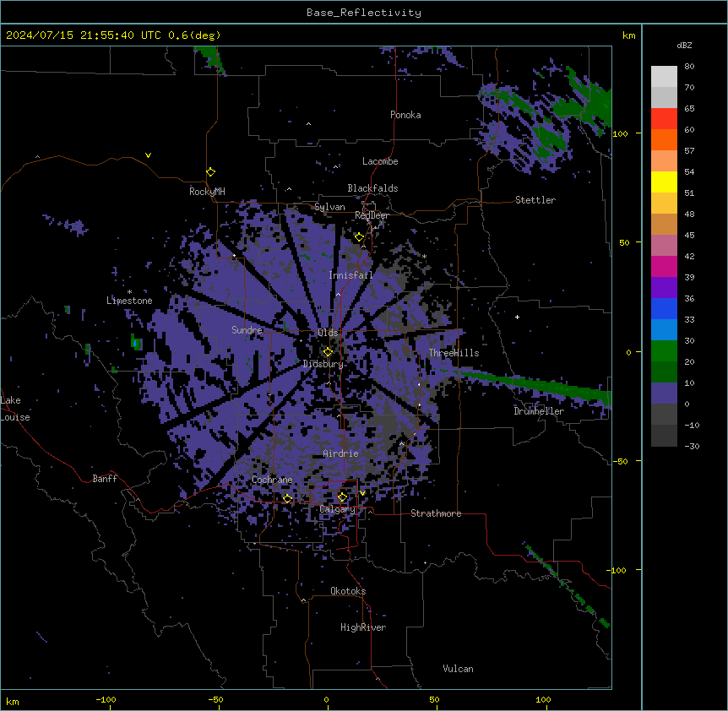The image size is (728, 711).
Task: Click the Airdrie city label
Action: pyautogui.click(x=341, y=453)
